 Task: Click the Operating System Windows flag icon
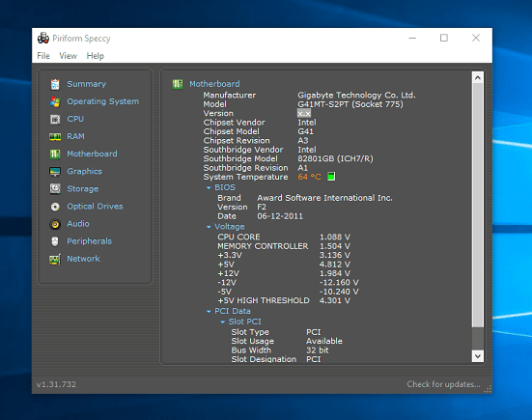pos(55,101)
